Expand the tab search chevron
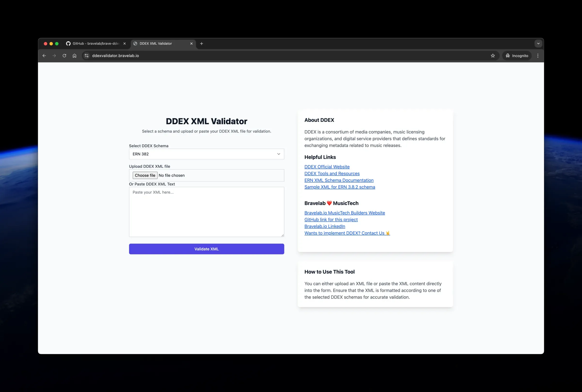Viewport: 582px width, 392px height. (538, 43)
